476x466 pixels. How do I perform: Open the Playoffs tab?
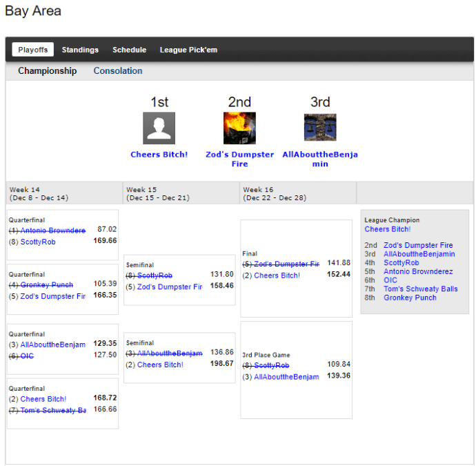pyautogui.click(x=33, y=50)
